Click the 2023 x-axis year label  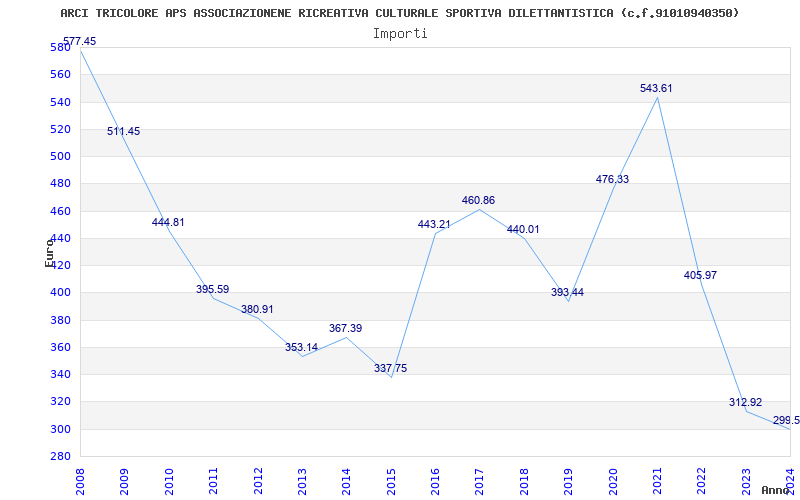coord(745,481)
